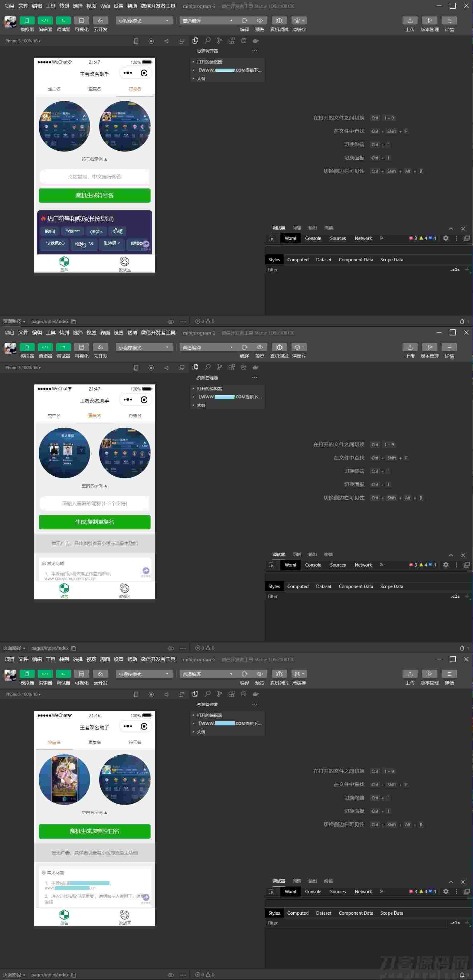Show more debugger tabs chevron in top window

(x=381, y=238)
